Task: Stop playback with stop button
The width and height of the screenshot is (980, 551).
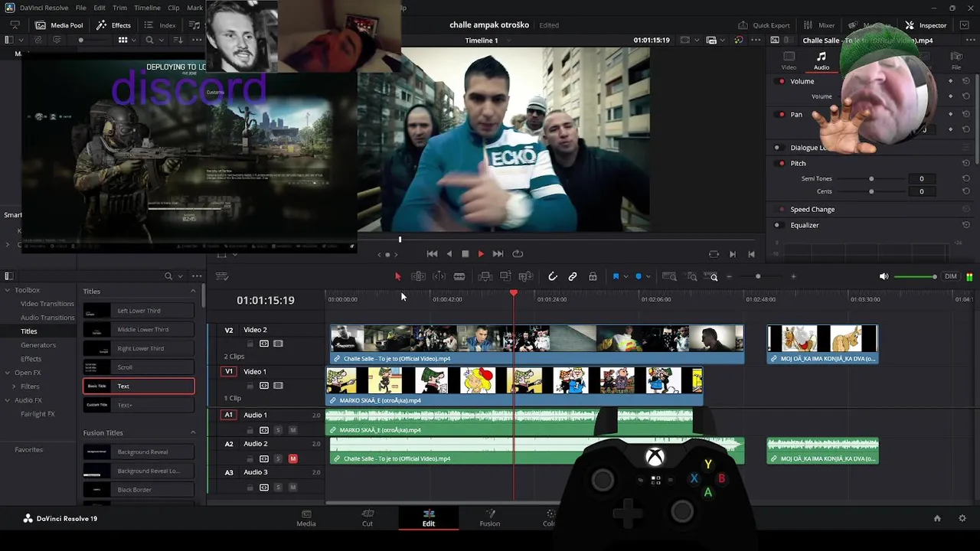Action: [465, 254]
